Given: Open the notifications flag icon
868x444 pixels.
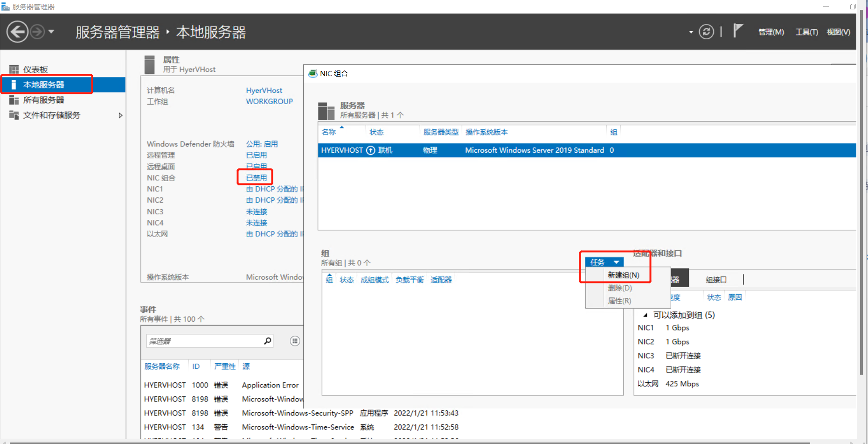Looking at the screenshot, I should coord(738,30).
